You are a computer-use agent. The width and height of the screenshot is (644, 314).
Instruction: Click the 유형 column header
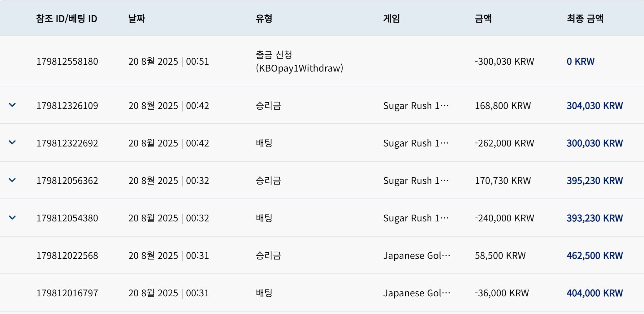click(264, 19)
